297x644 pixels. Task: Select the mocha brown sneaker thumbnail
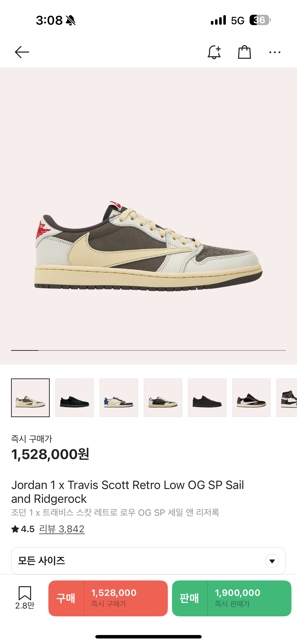coord(251,398)
